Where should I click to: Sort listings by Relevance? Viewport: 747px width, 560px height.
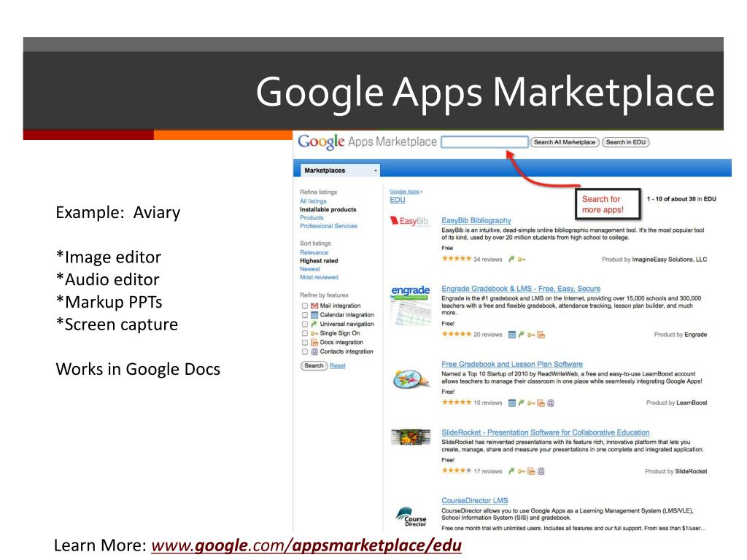pos(314,252)
